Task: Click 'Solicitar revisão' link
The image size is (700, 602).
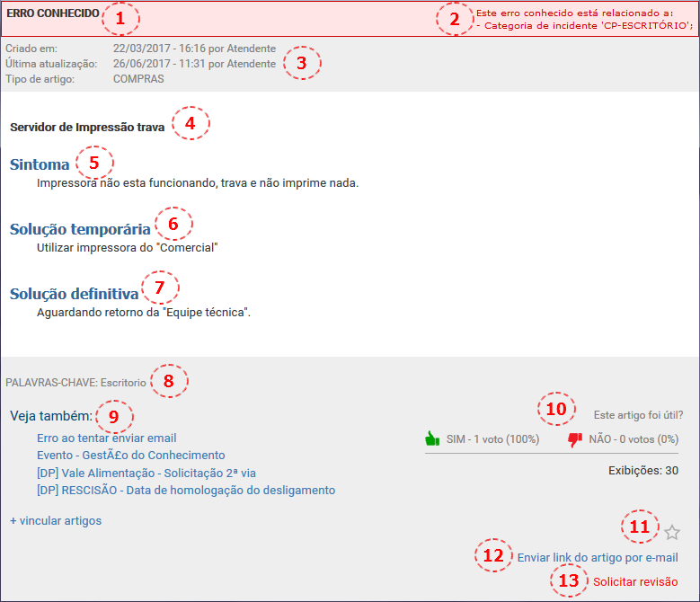Action: tap(635, 581)
